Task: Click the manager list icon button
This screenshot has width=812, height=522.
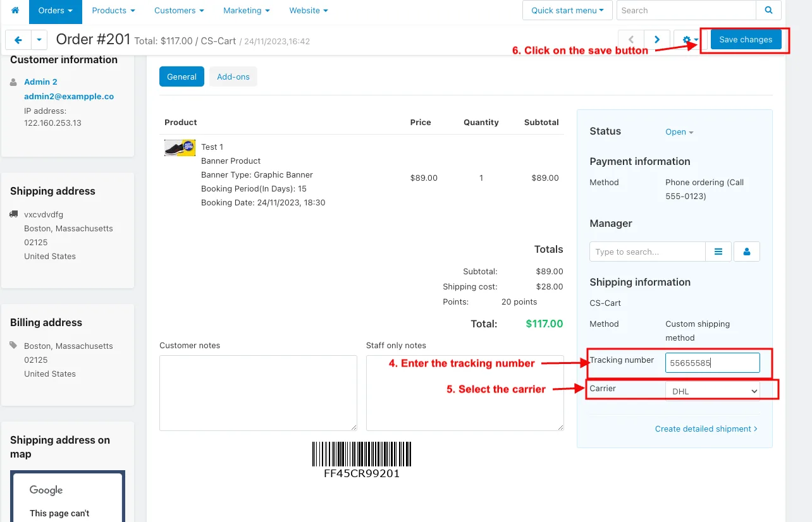Action: coord(718,252)
